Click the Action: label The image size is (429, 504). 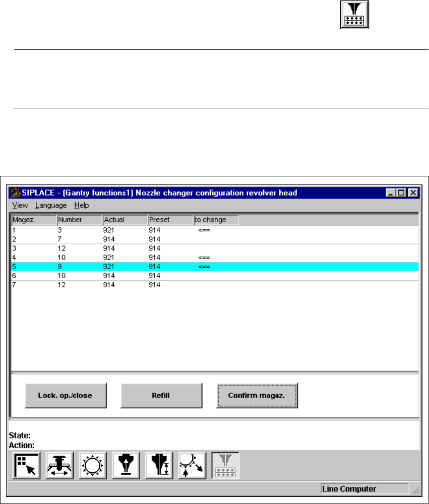22,445
